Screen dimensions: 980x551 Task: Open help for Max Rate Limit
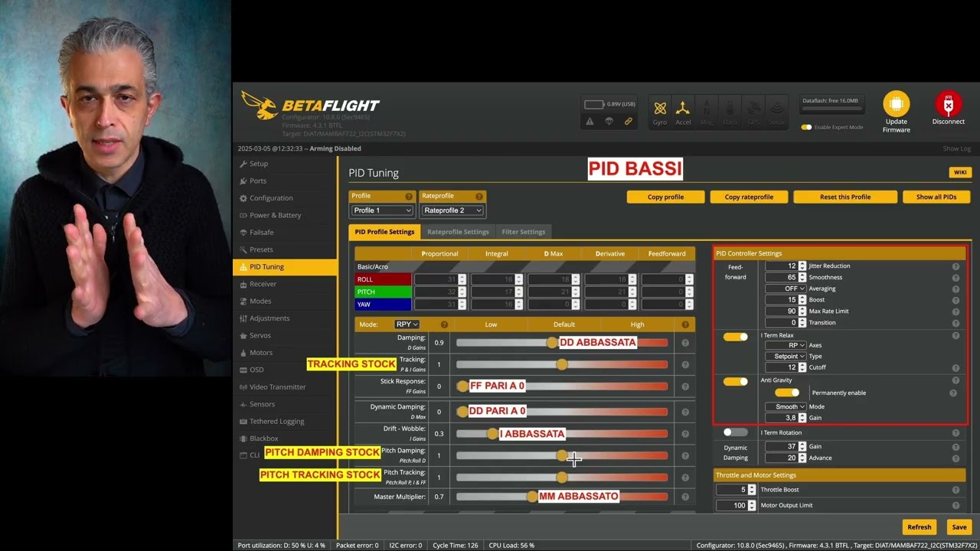[x=955, y=311]
